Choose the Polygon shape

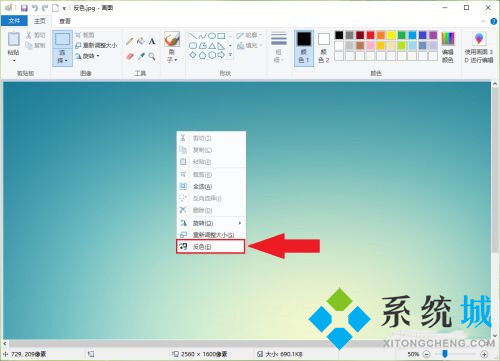click(x=202, y=45)
